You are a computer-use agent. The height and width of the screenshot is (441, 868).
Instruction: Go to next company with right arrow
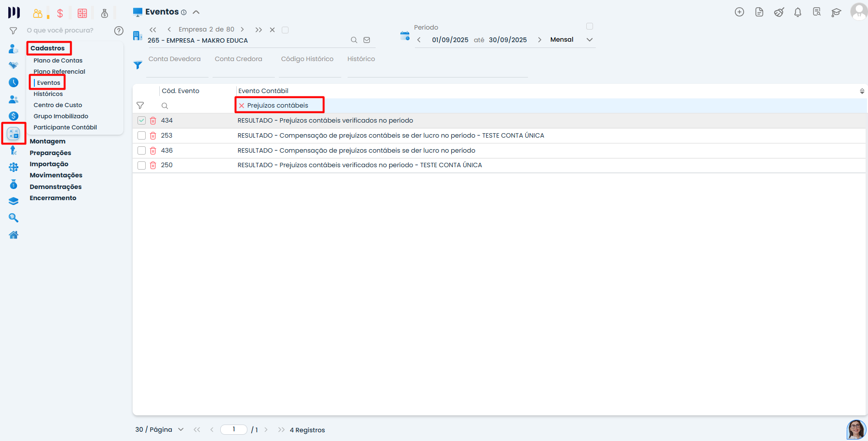[242, 30]
